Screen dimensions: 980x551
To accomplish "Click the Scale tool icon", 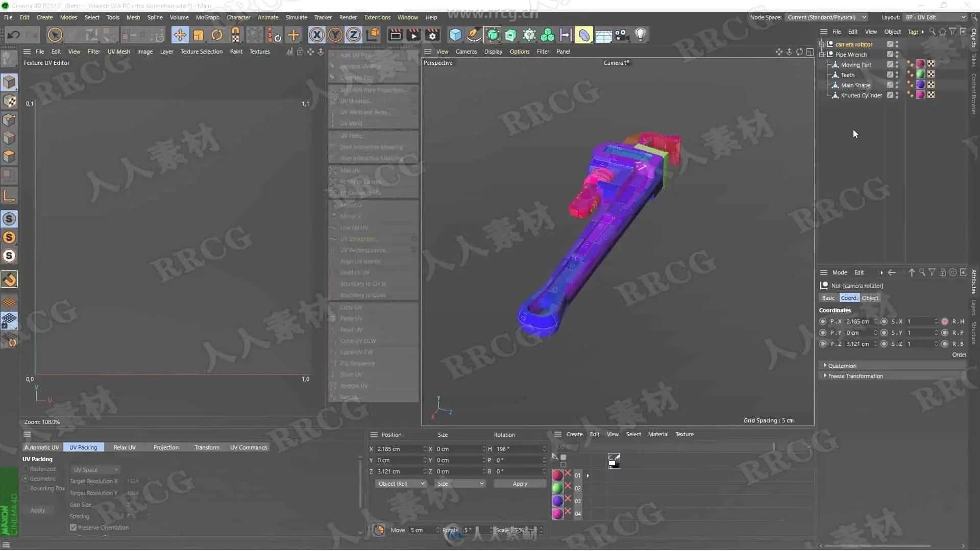I will [199, 35].
